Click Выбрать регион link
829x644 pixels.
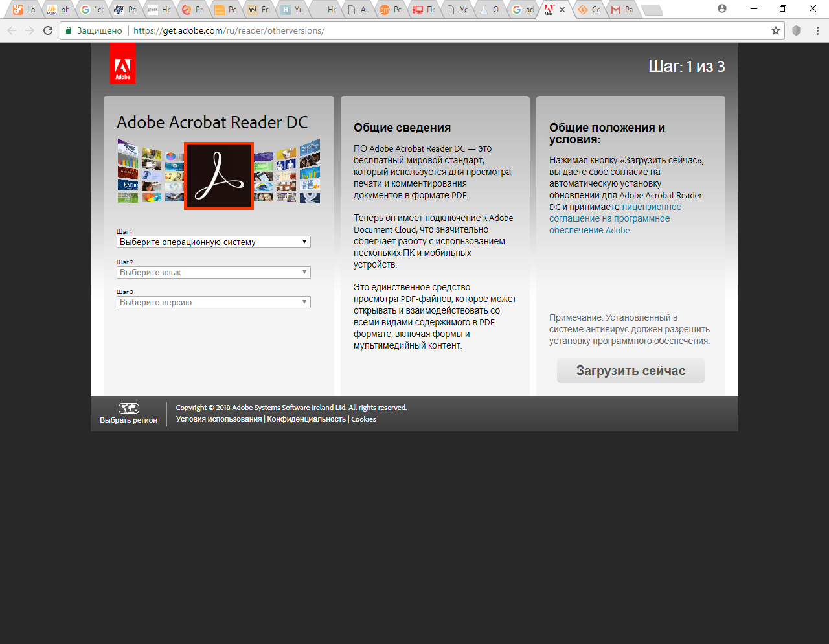coord(129,420)
